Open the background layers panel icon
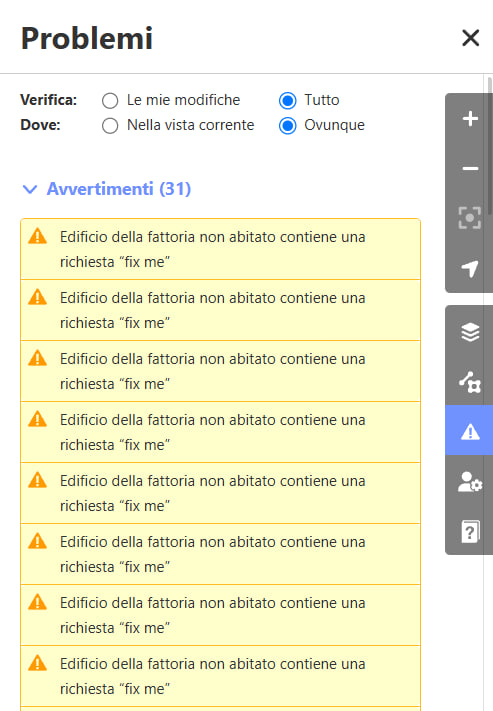This screenshot has width=493, height=711. (x=470, y=332)
